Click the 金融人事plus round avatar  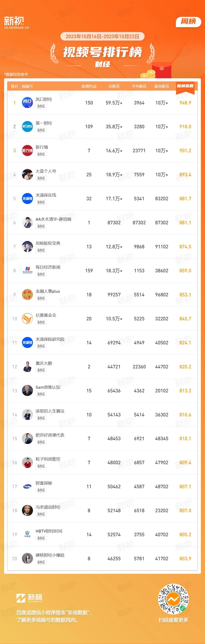(x=27, y=295)
